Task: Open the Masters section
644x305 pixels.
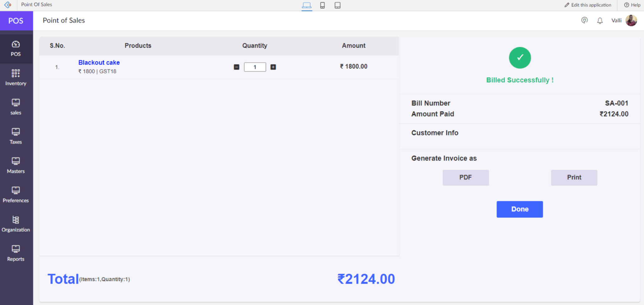Action: (16, 164)
